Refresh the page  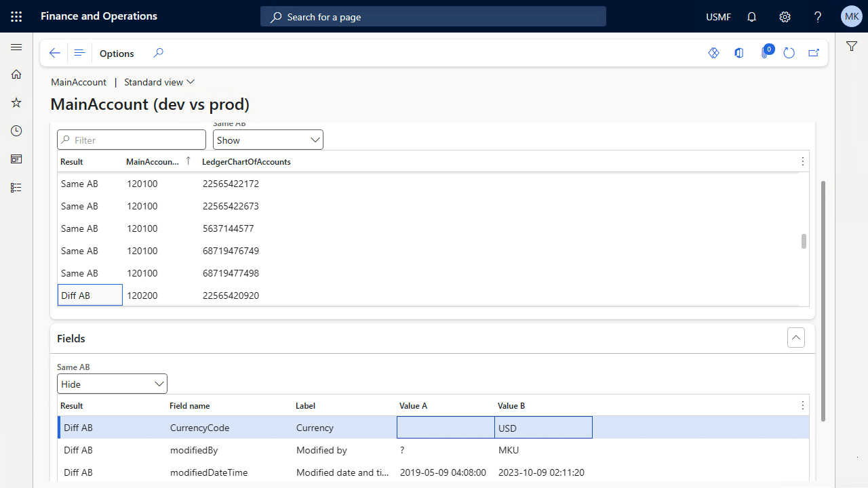point(789,53)
